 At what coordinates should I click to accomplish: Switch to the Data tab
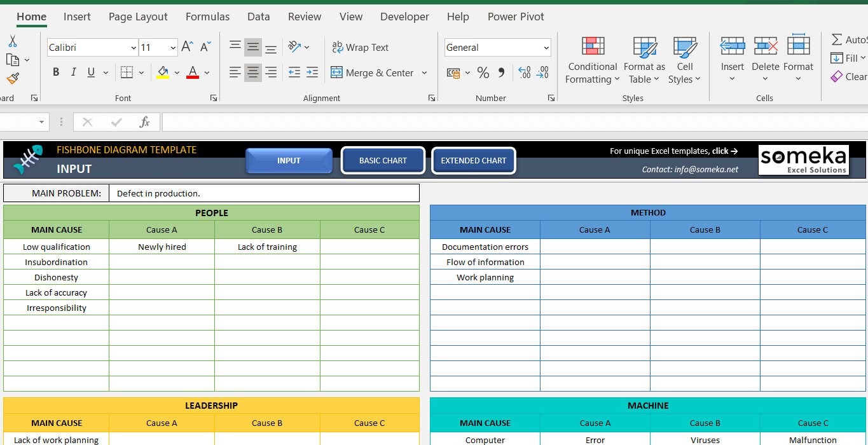[258, 17]
